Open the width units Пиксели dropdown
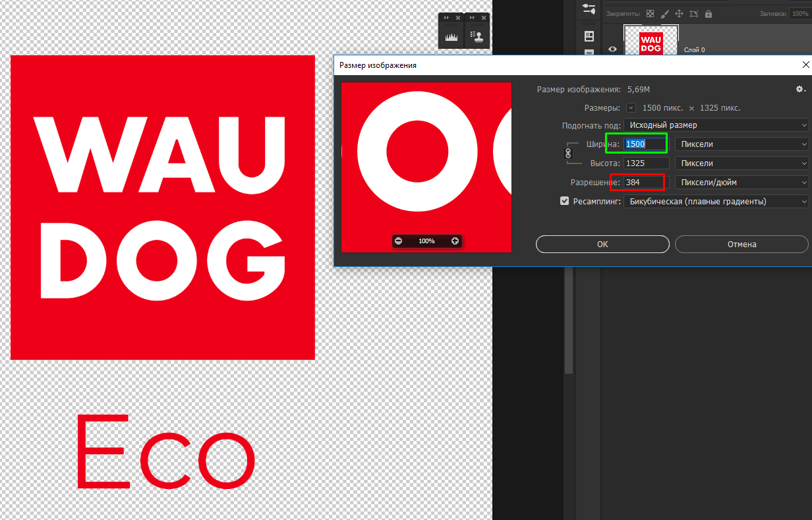Image resolution: width=812 pixels, height=520 pixels. click(742, 144)
